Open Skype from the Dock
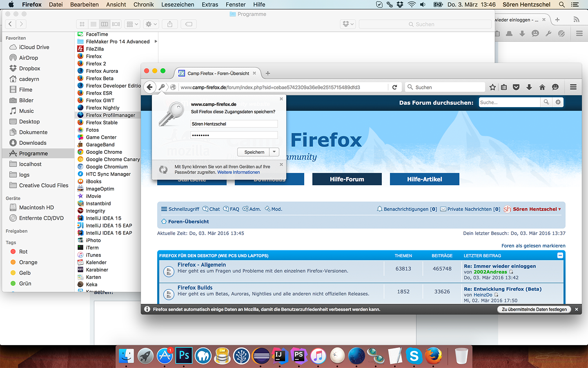 414,355
